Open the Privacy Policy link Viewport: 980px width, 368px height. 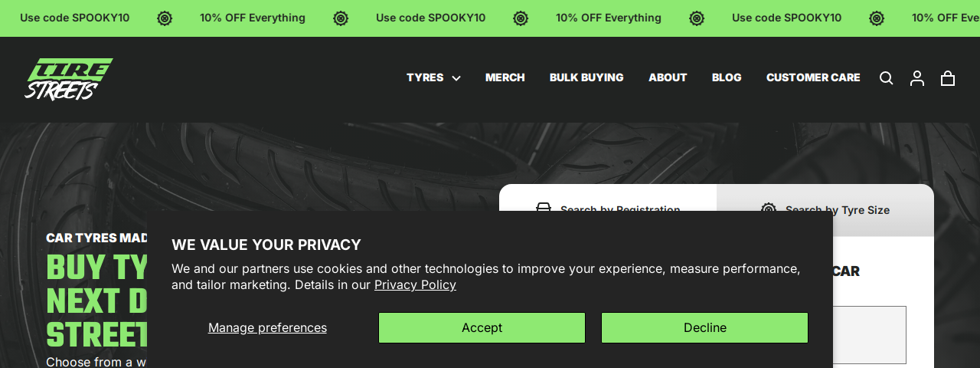pyautogui.click(x=415, y=284)
